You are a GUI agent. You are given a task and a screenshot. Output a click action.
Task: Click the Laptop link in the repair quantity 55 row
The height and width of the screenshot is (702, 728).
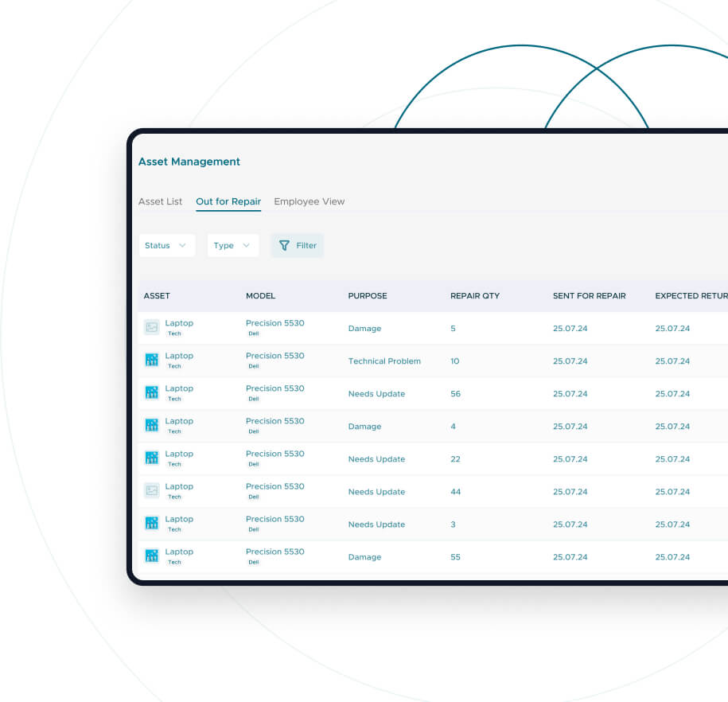point(179,552)
